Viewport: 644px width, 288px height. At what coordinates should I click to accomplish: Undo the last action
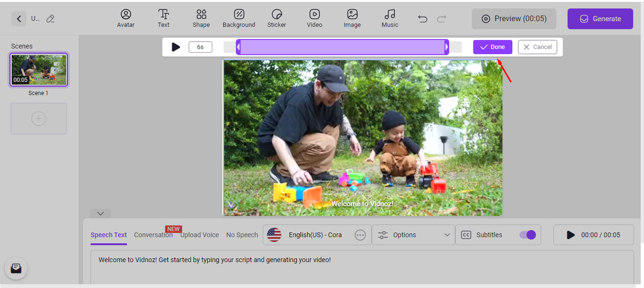pos(423,19)
